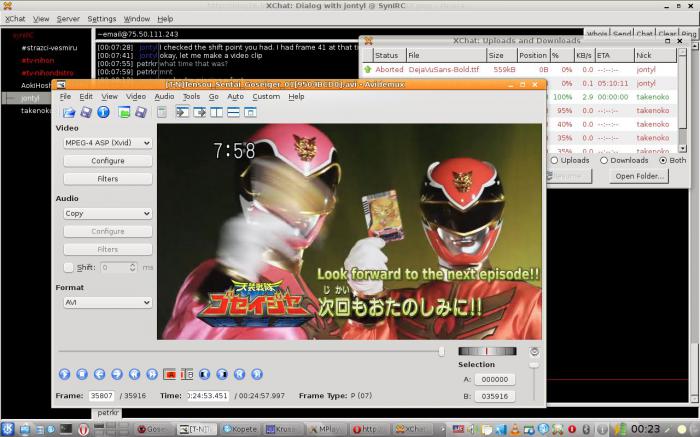Click the second floppy save-project icon in toolbar

141,112
